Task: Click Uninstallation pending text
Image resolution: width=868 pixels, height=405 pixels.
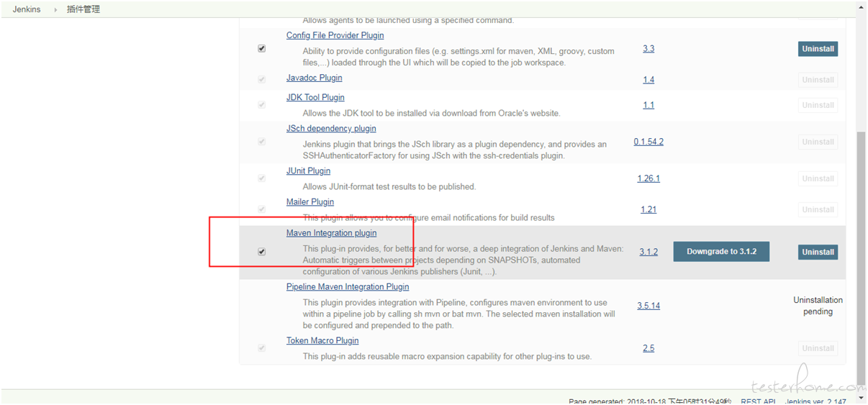Action: (818, 306)
